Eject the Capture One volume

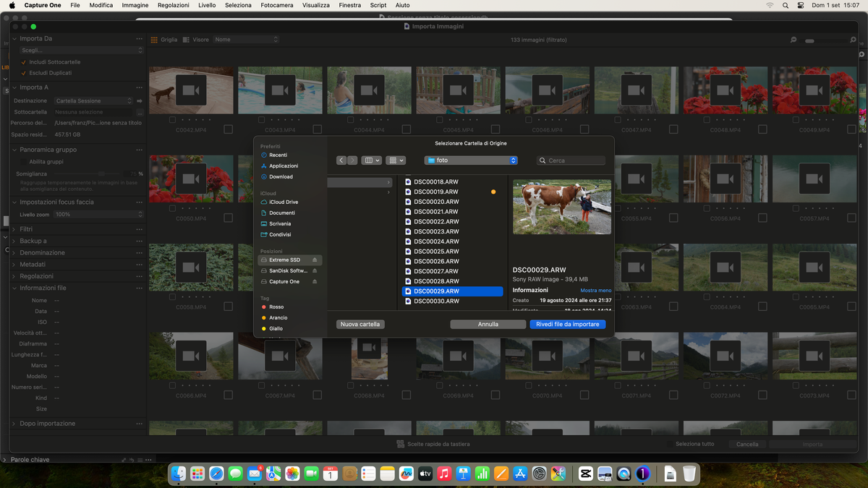point(315,282)
